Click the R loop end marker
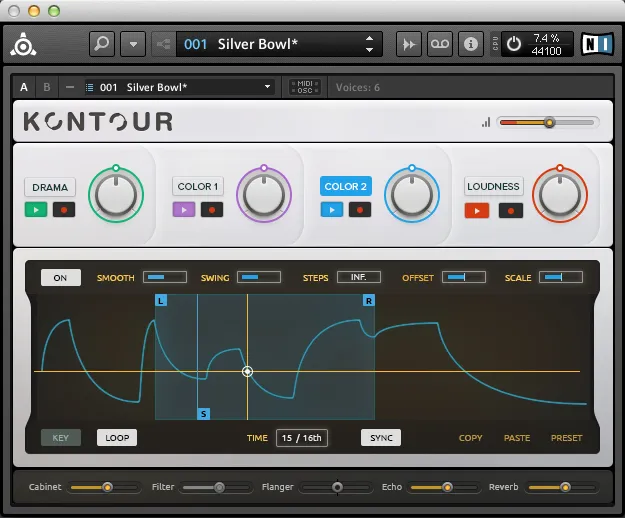Screen dimensions: 625x518 (x=369, y=301)
